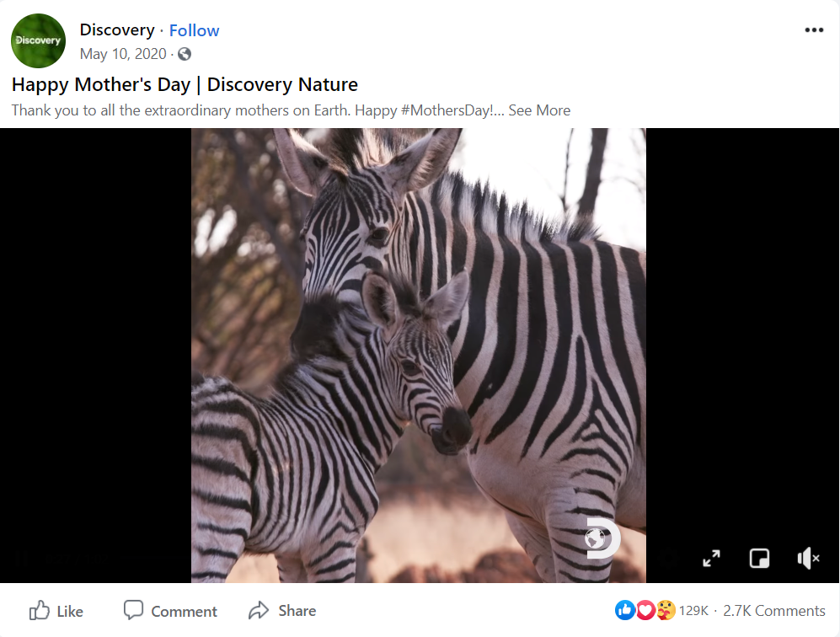Click the blue thumbs-up reaction icon
The image size is (840, 637).
point(625,610)
